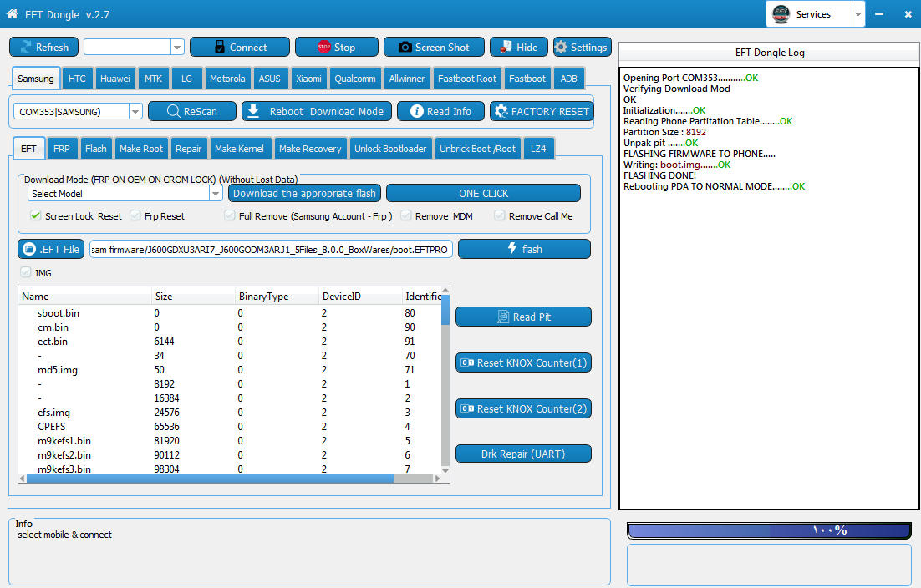
Task: Select the sboot.bin row
Action: point(231,312)
